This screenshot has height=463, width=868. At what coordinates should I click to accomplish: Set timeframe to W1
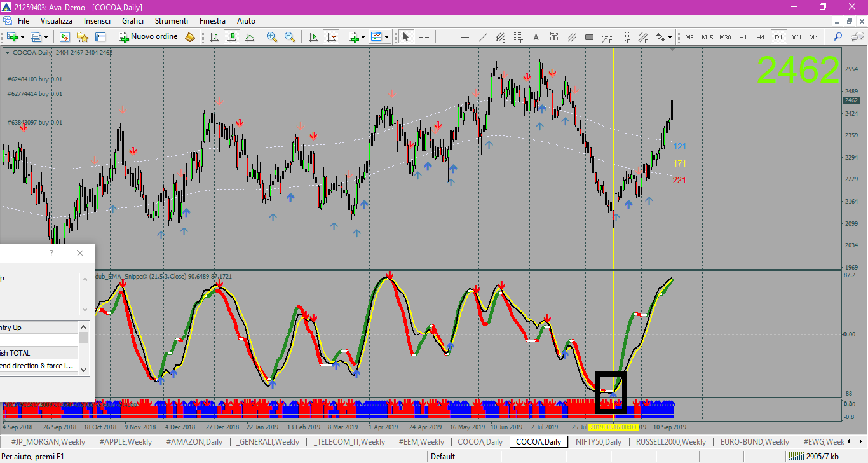pyautogui.click(x=796, y=37)
